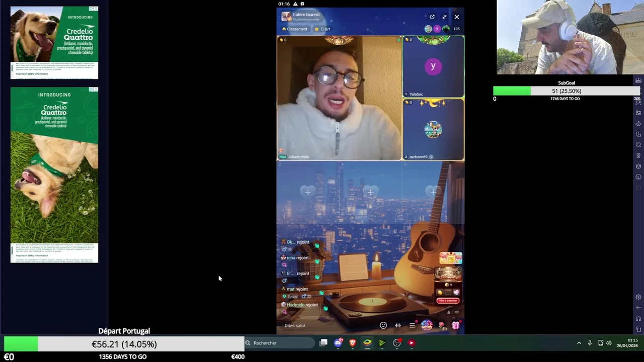Select rachonn69 guest seat avatar
Viewport: 644px width, 362px height.
pos(433,130)
